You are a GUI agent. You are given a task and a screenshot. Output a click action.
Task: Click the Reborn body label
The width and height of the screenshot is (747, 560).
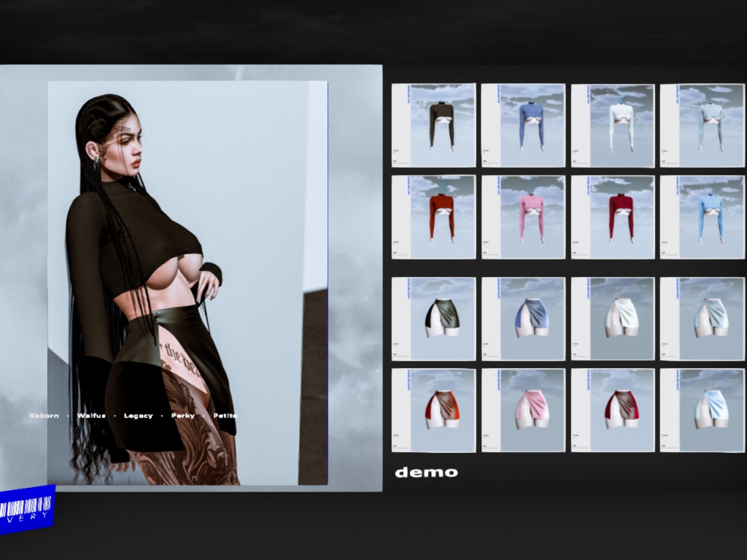44,416
